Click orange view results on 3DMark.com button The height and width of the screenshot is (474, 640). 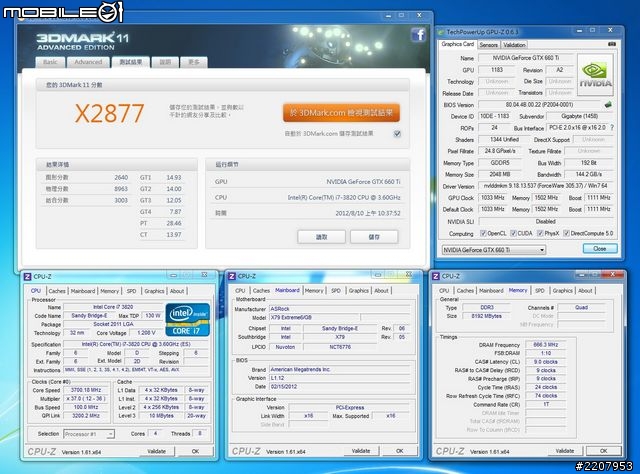(x=341, y=113)
